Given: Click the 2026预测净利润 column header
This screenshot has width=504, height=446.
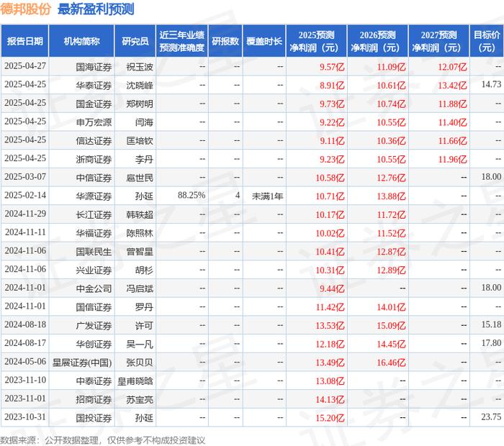Looking at the screenshot, I should (x=378, y=41).
